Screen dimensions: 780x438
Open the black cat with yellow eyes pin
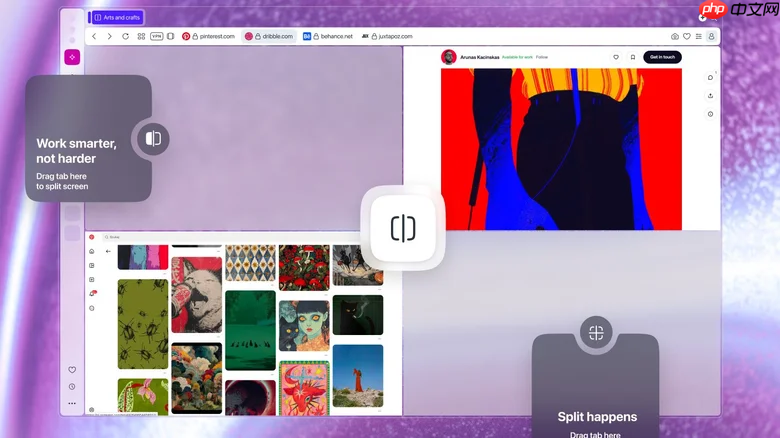(x=358, y=315)
